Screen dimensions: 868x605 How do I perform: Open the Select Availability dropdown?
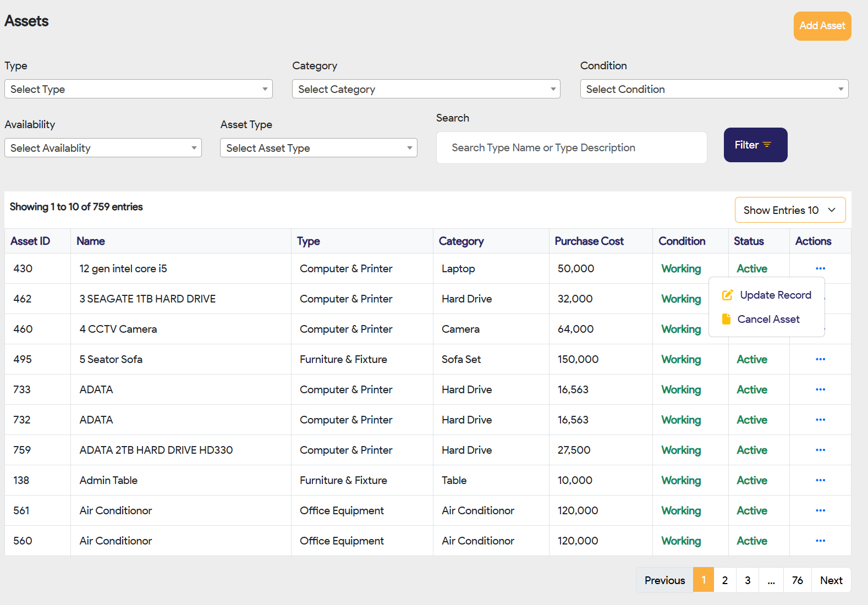click(103, 148)
